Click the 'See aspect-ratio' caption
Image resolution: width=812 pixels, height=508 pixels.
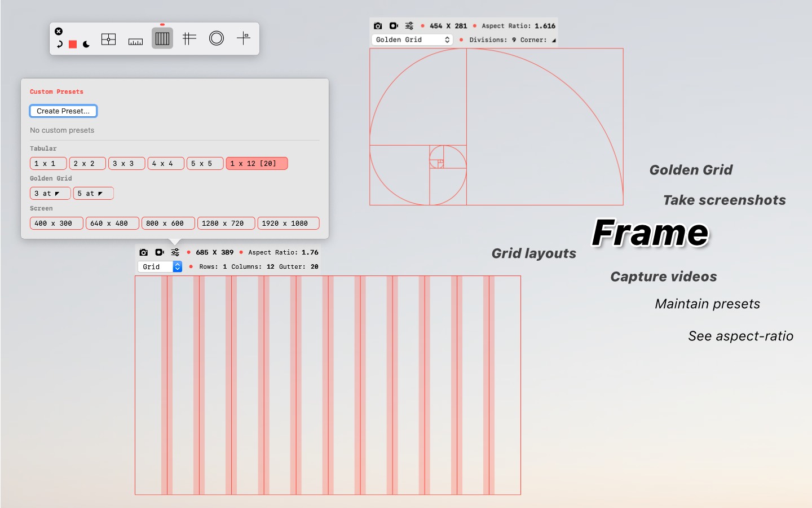(x=741, y=336)
